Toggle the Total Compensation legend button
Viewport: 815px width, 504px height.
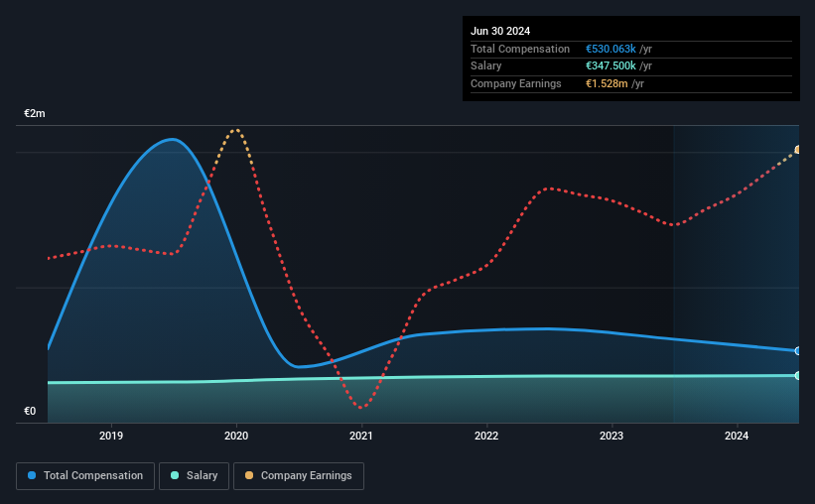(85, 476)
